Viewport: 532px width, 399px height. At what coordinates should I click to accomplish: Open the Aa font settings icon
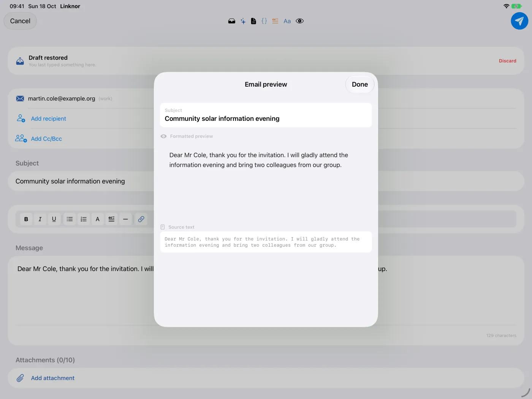pyautogui.click(x=287, y=21)
